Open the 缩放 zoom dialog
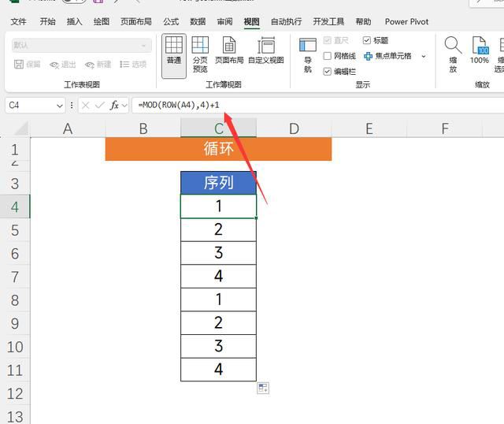504x424 pixels. (x=454, y=54)
